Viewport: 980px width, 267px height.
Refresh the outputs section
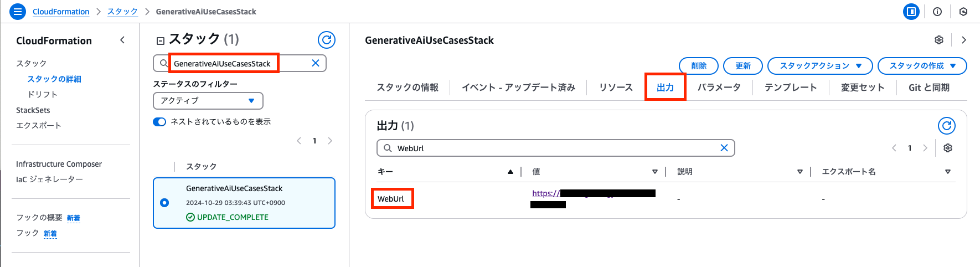(x=947, y=126)
